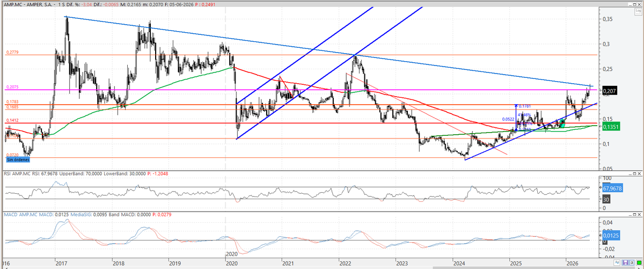Viewport: 644px width, 269px height.
Task: Click the 2024 year mark on the time axis
Action: (x=458, y=263)
